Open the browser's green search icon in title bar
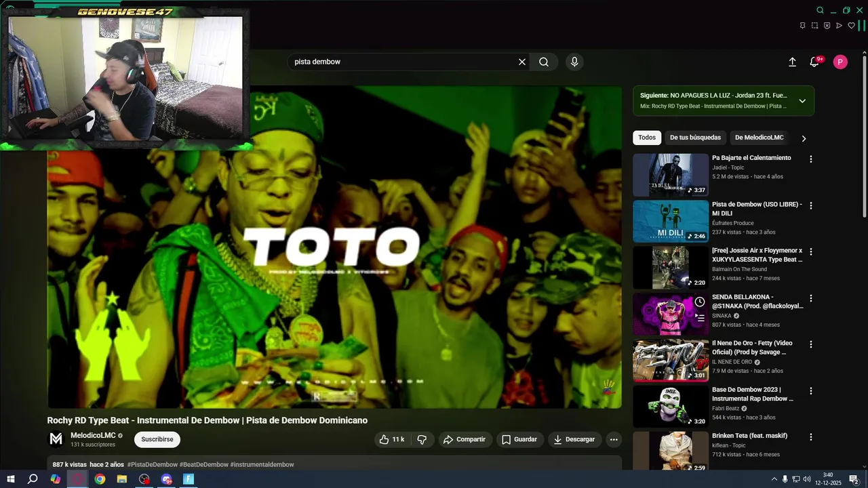This screenshot has height=488, width=868. pos(820,10)
